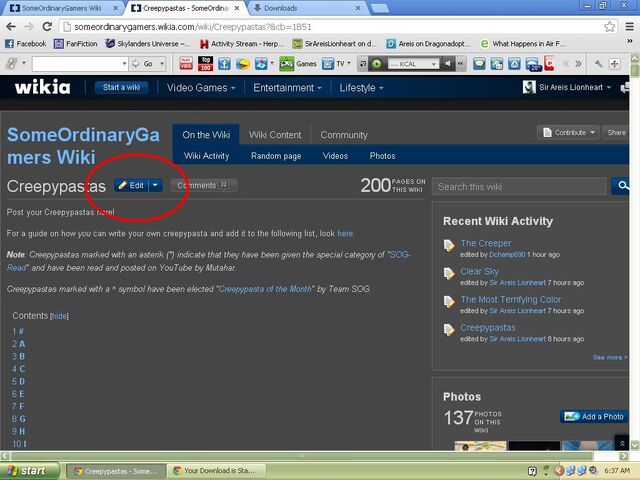640x480 pixels.
Task: Select the On the Wiki tab
Action: click(206, 135)
